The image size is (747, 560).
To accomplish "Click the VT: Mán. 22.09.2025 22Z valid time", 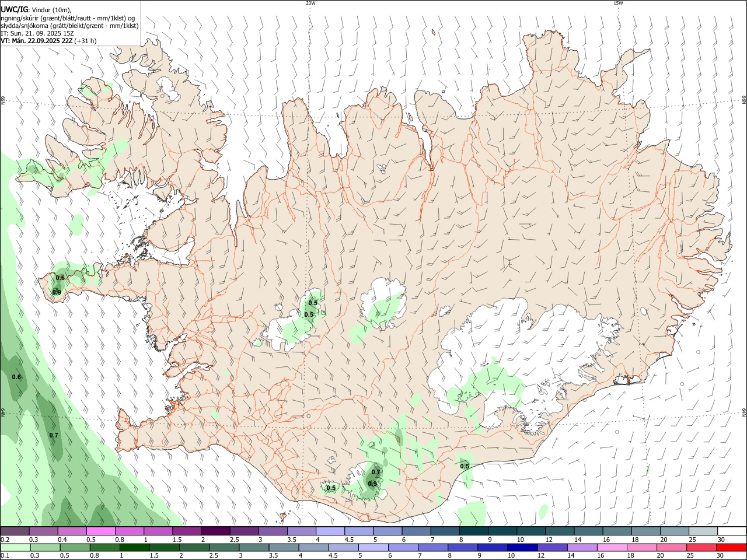I will [x=37, y=41].
